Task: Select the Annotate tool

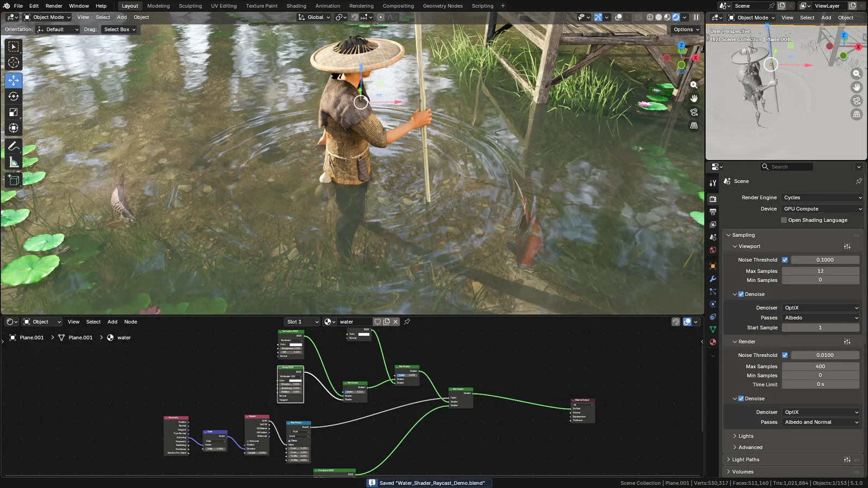Action: [x=13, y=145]
